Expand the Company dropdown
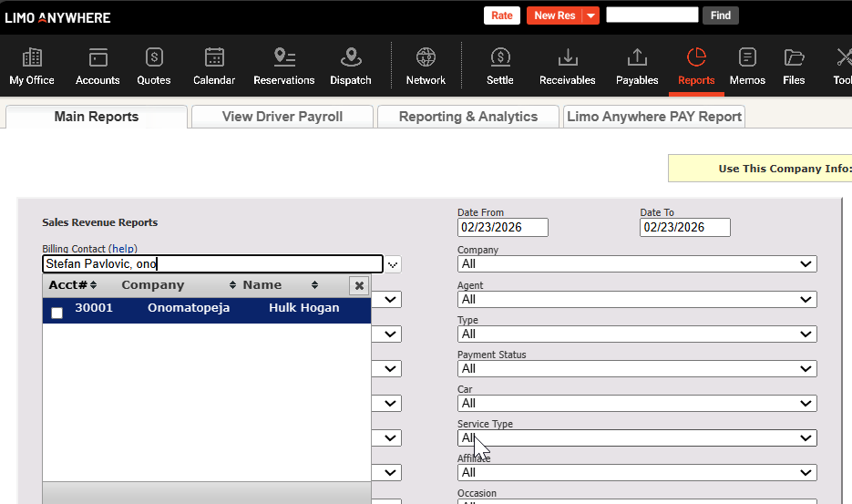 point(636,264)
